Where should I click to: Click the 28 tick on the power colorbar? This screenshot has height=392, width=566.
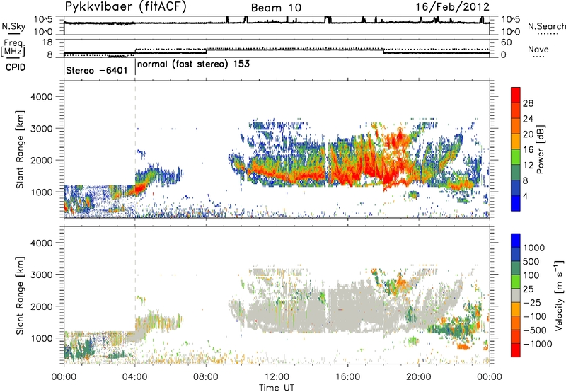point(528,103)
